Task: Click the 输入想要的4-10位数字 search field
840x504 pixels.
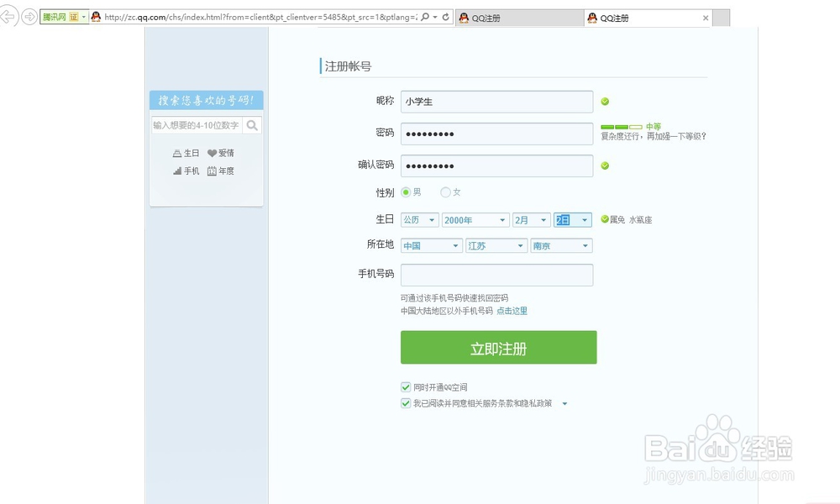Action: pos(197,125)
